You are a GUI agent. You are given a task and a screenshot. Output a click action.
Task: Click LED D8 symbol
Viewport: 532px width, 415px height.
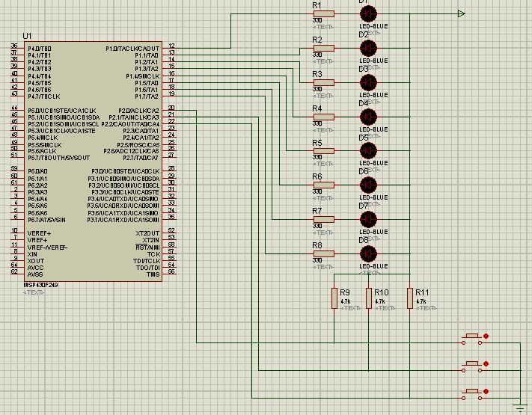368,253
